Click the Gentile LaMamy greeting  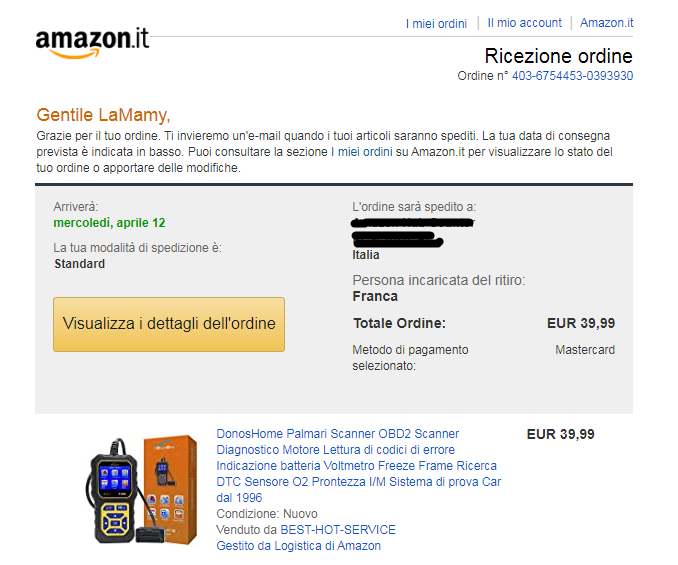103,115
